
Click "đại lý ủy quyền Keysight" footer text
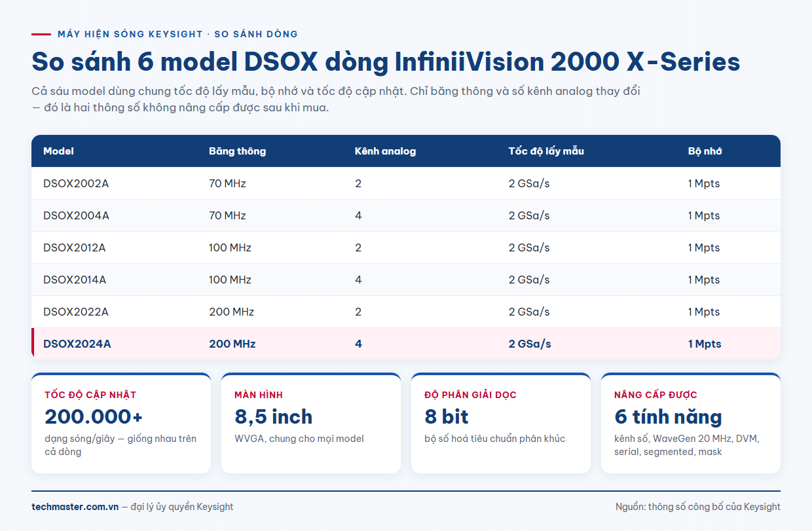click(182, 507)
